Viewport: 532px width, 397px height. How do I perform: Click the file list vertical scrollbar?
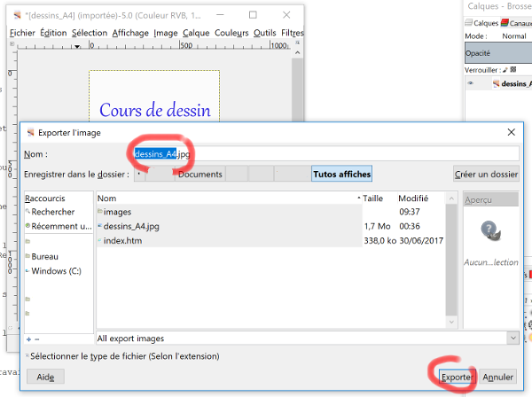(451, 260)
